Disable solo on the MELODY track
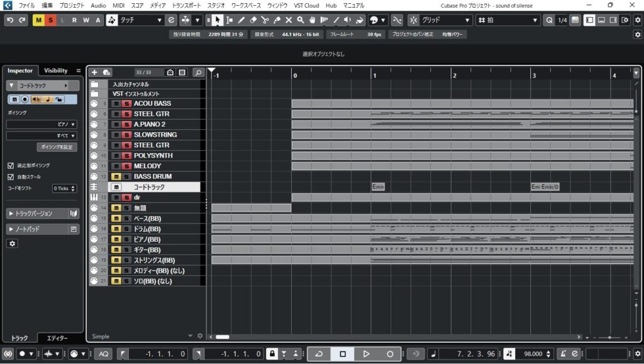Image resolution: width=644 pixels, height=364 pixels. (126, 166)
